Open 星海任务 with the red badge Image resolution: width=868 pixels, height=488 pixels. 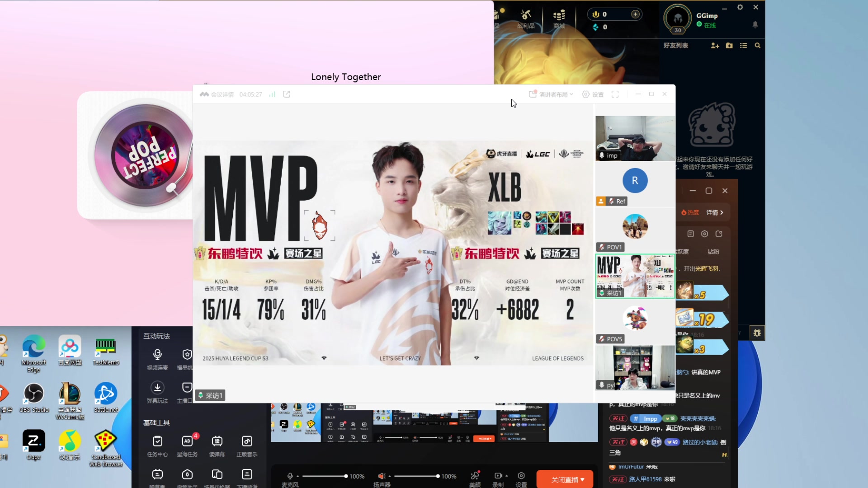coord(187,446)
